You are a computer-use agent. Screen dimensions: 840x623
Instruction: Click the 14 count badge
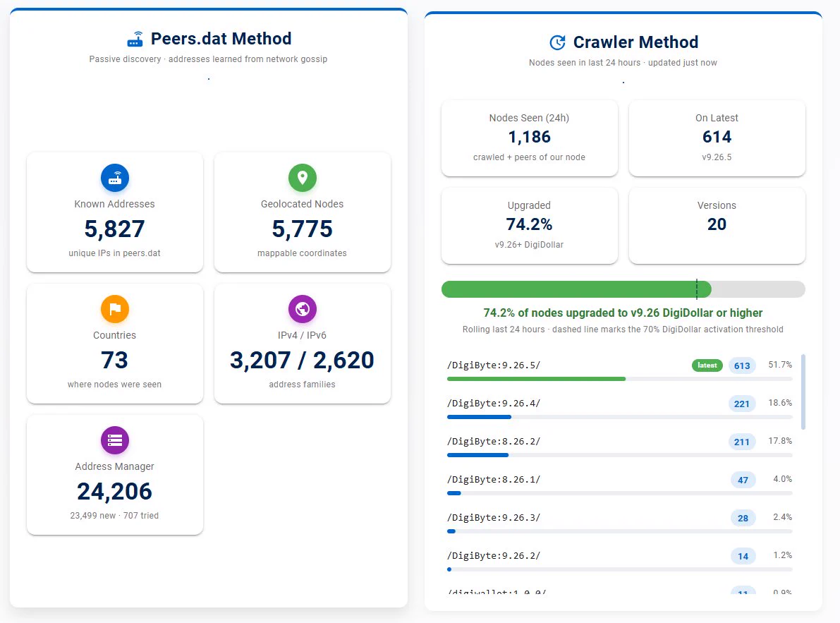743,556
